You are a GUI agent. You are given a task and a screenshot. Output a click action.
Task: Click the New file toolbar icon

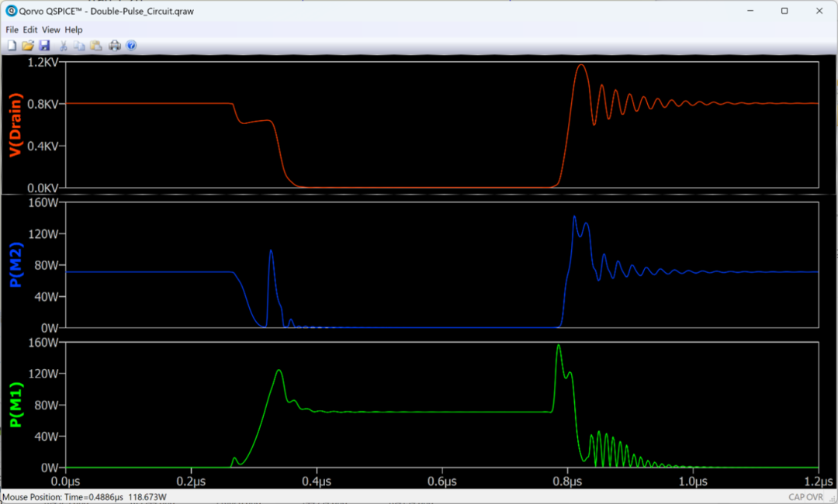[11, 46]
